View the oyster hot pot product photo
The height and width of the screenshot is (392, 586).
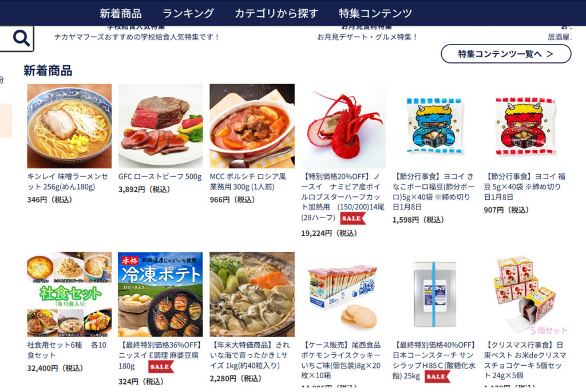coord(252,295)
